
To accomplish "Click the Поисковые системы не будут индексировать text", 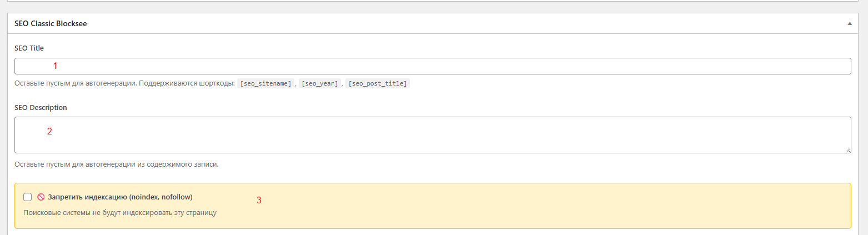I will (119, 212).
